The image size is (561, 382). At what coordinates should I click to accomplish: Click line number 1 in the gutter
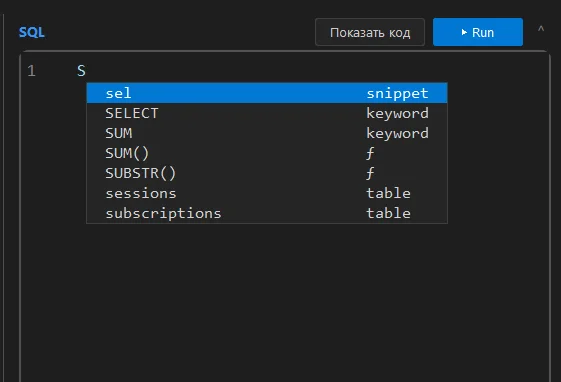pyautogui.click(x=31, y=70)
